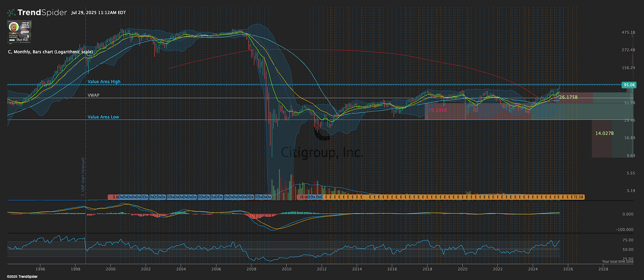Image resolution: width=644 pixels, height=280 pixels.
Task: Click the 2024 time axis label
Action: point(533,269)
